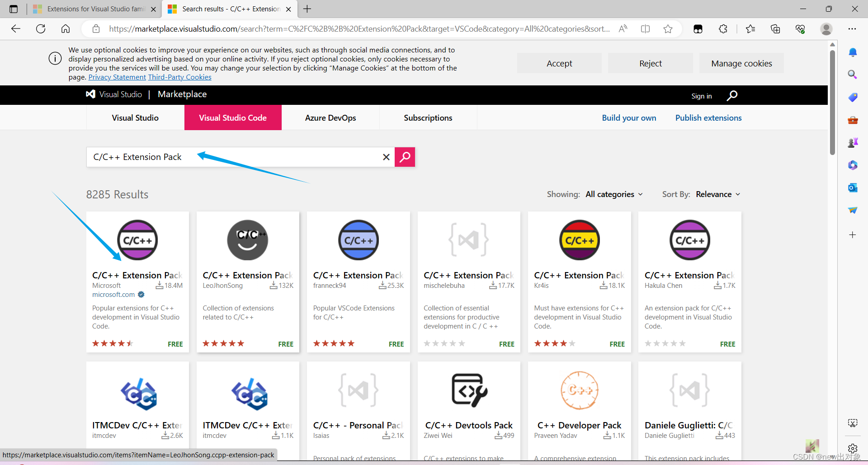Open C++ Developer Pack by Praveen Yadav

pos(579,411)
